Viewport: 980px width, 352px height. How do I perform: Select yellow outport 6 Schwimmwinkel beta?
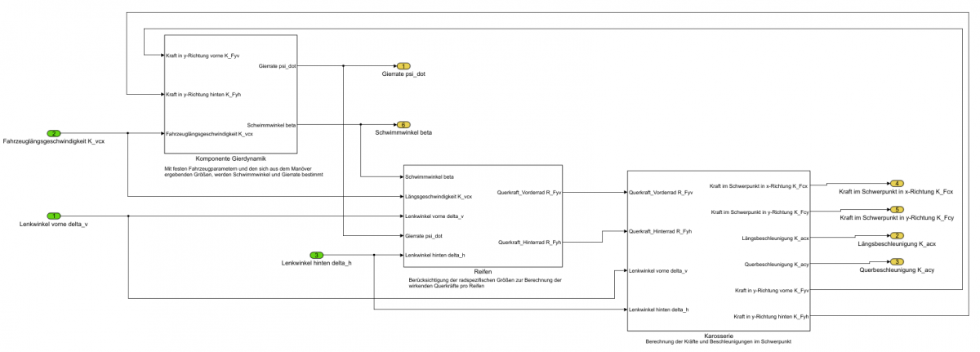pyautogui.click(x=403, y=124)
